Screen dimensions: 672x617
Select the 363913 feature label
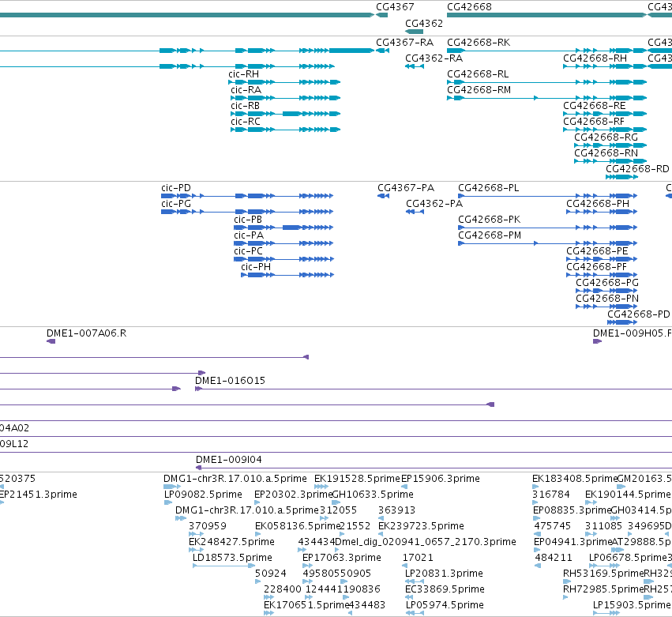(396, 510)
